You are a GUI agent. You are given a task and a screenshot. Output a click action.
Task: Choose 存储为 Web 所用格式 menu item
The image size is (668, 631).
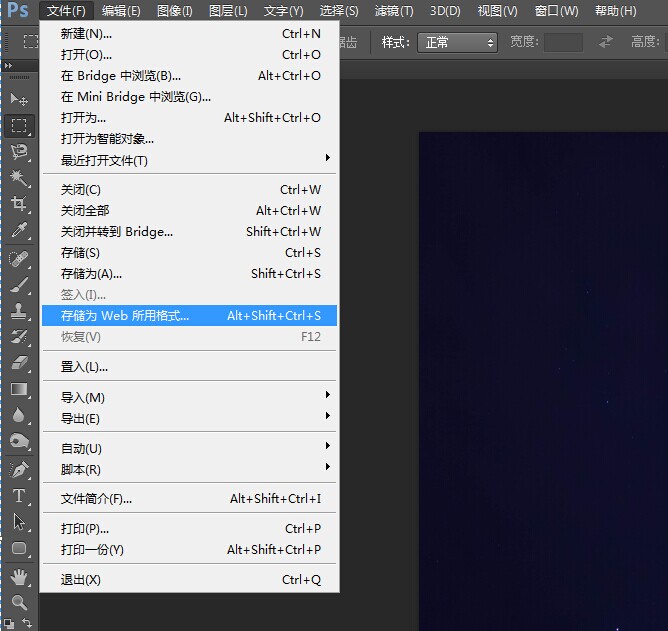click(190, 316)
